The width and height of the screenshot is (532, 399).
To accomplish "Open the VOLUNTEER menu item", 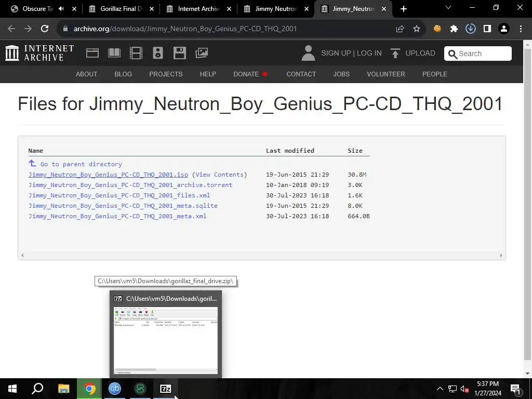I will [386, 74].
